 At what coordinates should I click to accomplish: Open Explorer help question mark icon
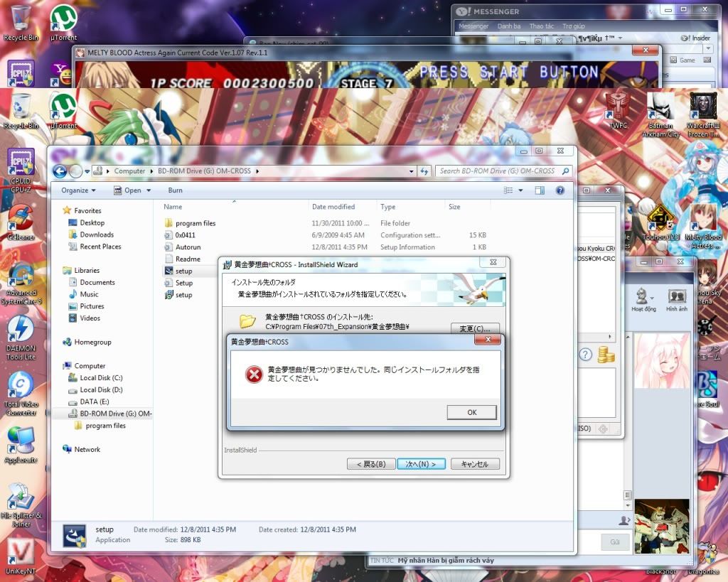point(560,190)
